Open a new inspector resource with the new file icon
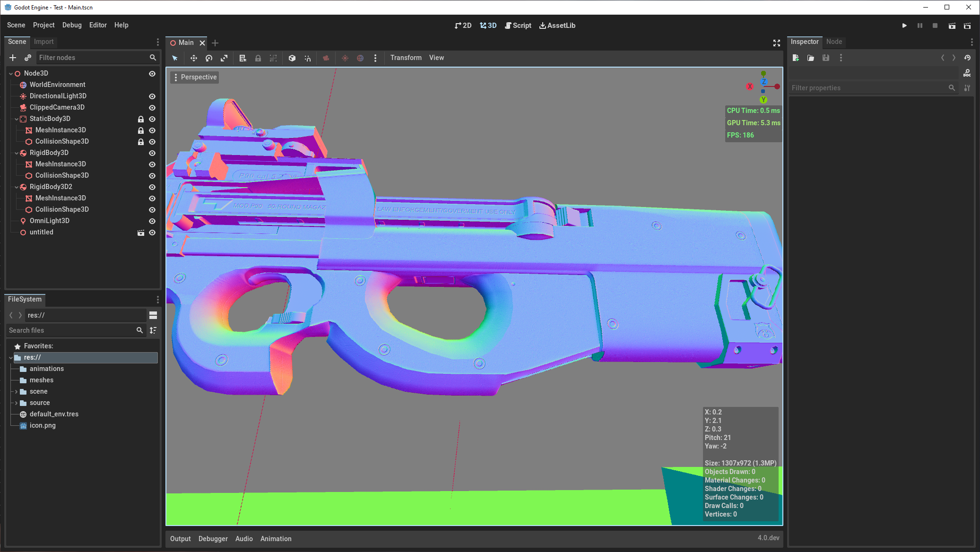The width and height of the screenshot is (980, 552). pos(796,58)
